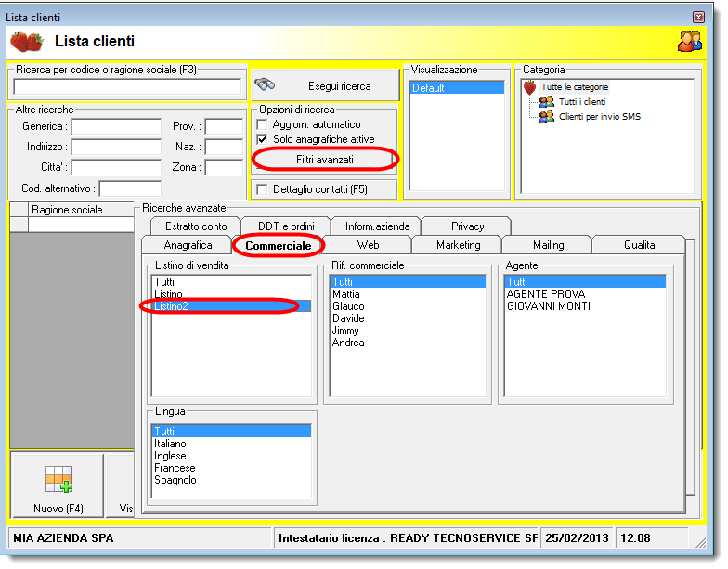Click the Zona input field
Screen dimensions: 728x569
pos(225,167)
